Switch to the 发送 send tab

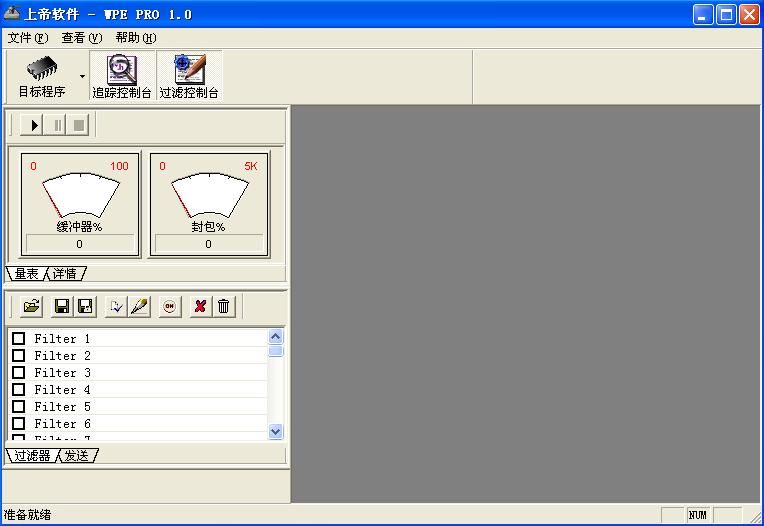[77, 456]
